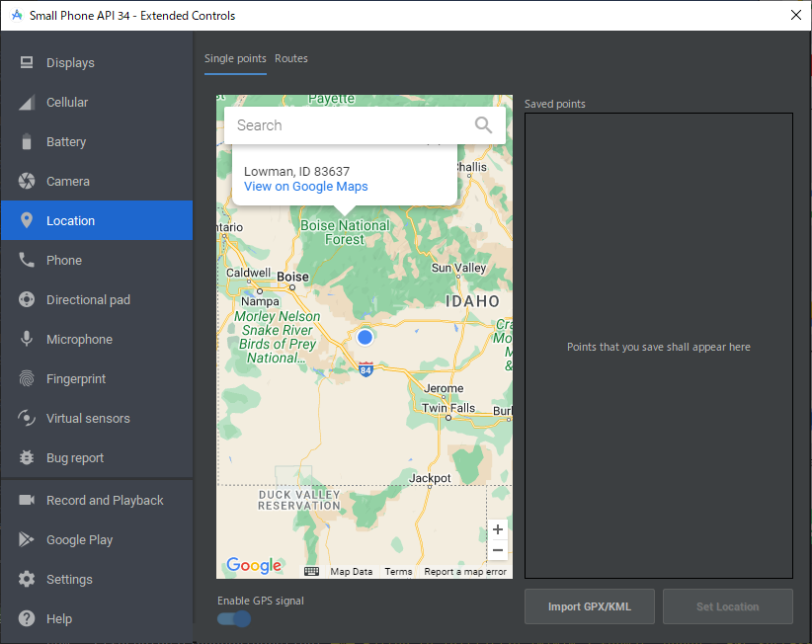Zoom out the map with minus button

(498, 551)
